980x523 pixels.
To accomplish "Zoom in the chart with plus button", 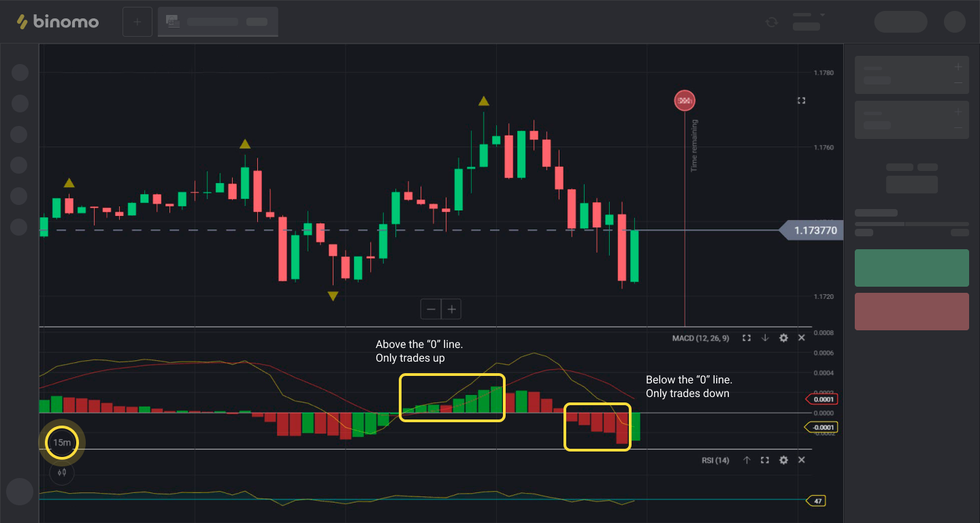I will point(451,309).
